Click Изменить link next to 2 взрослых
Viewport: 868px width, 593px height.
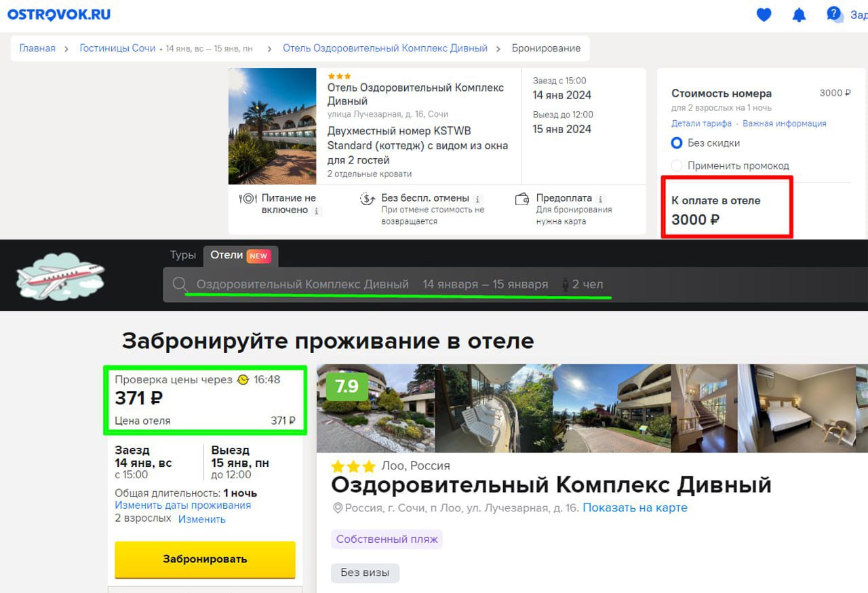point(201,519)
